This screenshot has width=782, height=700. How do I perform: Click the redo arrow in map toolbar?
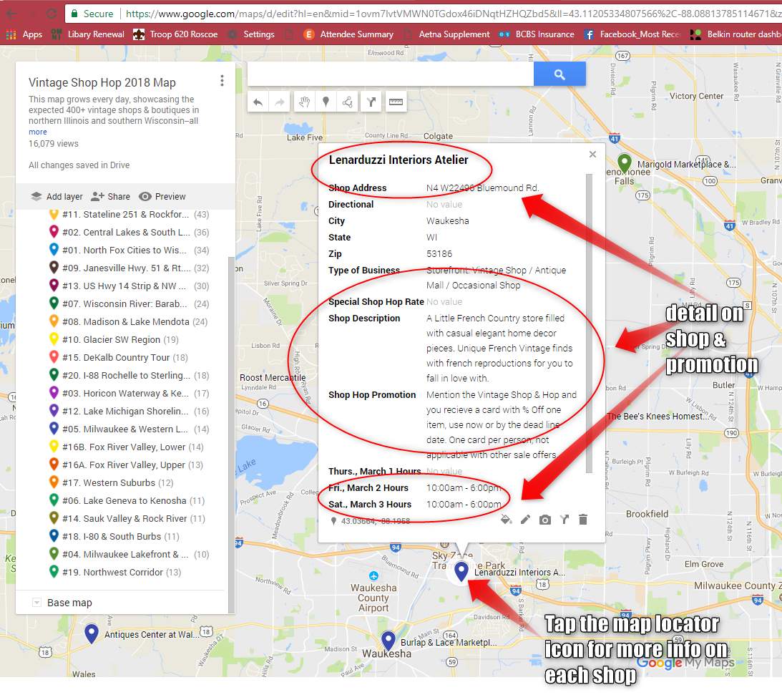point(279,102)
